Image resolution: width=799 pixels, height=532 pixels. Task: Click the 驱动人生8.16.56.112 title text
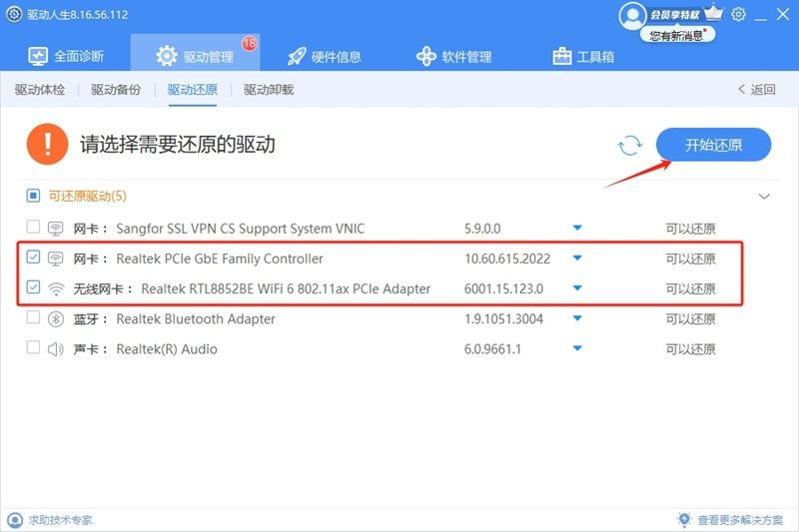click(x=78, y=15)
